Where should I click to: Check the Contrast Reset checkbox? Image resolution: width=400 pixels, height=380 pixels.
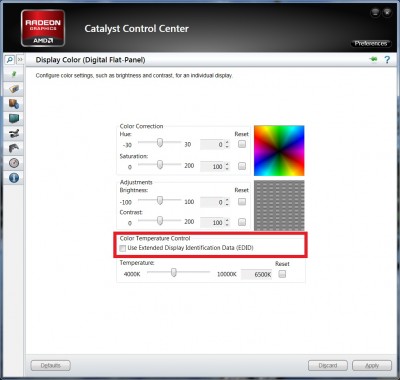tap(242, 222)
